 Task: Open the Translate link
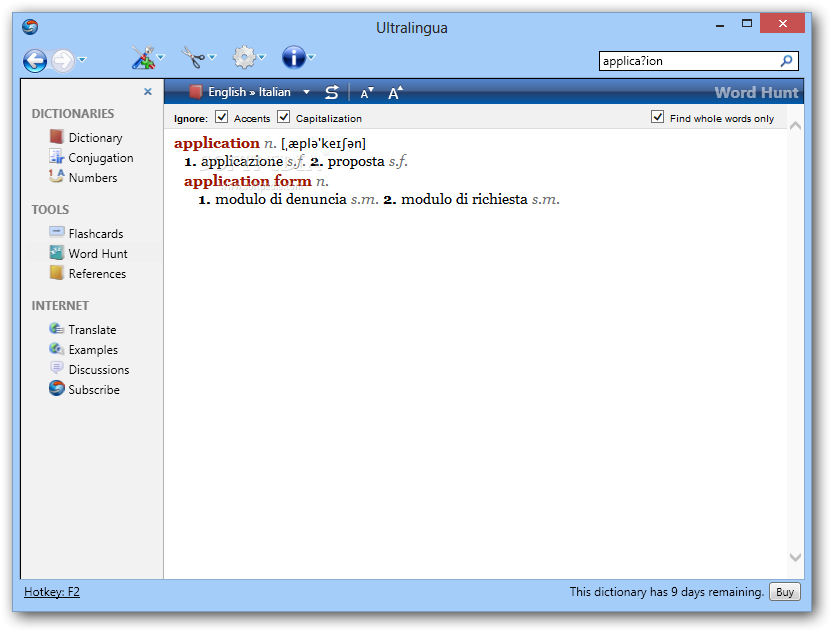pos(92,330)
